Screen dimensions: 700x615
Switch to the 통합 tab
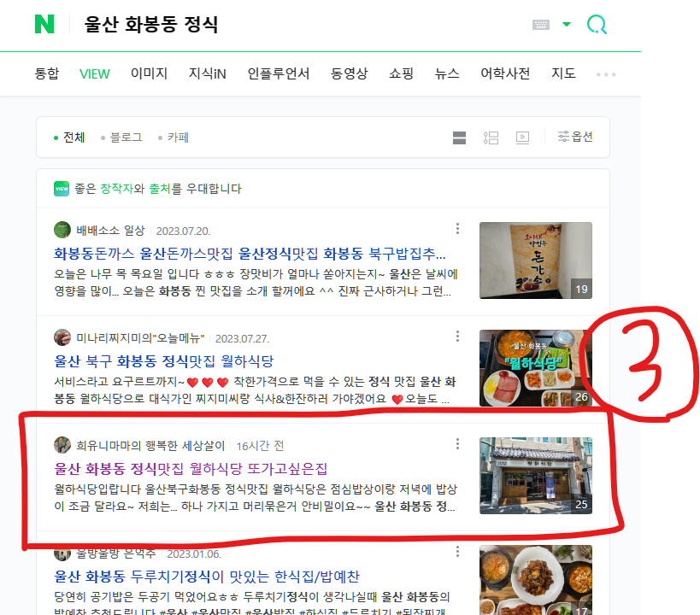coord(47,73)
